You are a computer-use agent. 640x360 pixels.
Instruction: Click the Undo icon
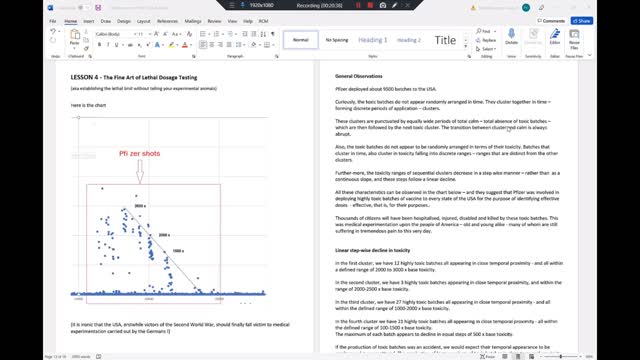click(53, 31)
